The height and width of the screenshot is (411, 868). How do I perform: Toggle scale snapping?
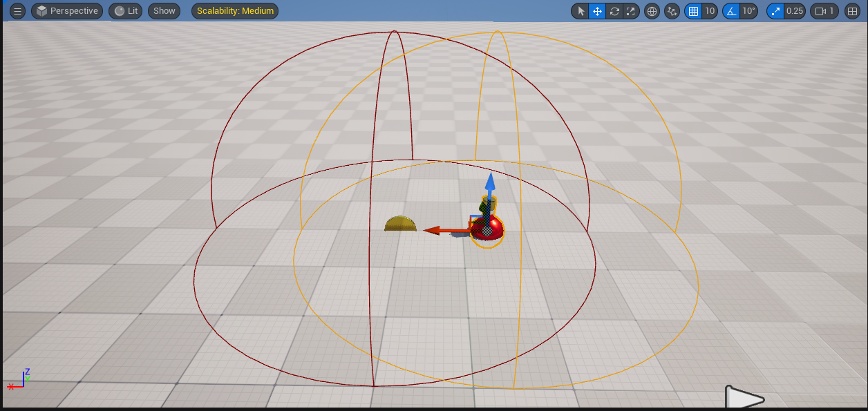pyautogui.click(x=775, y=11)
